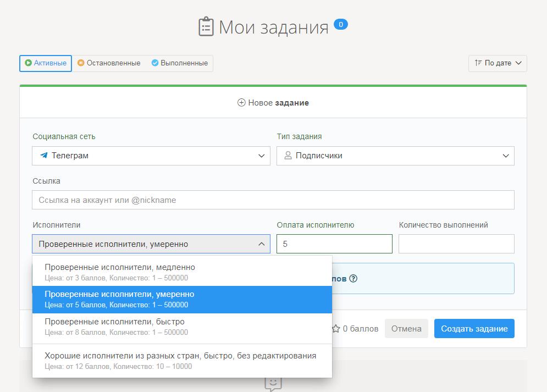547x392 pixels.
Task: Open the По дате sort dropdown
Action: 498,63
